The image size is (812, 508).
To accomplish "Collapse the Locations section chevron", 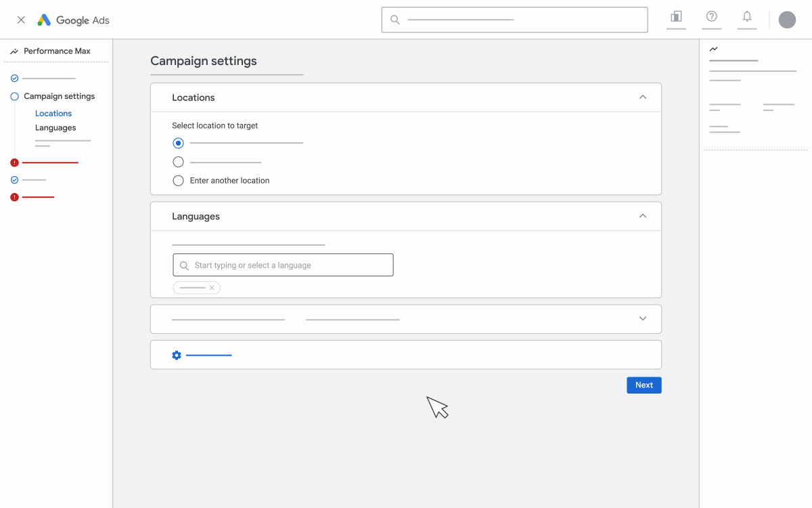I will (643, 98).
